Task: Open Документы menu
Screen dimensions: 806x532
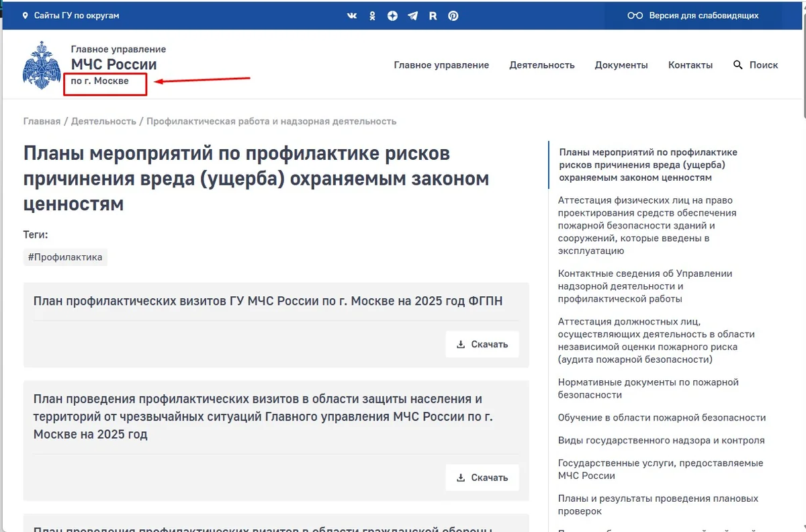Action: point(621,65)
